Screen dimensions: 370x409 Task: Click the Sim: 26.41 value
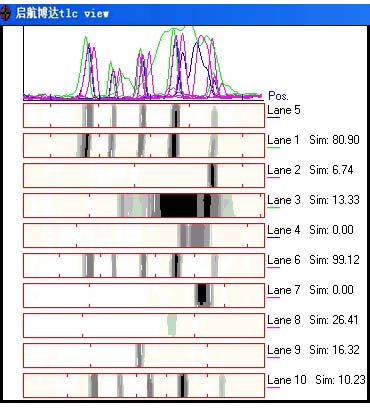(x=334, y=320)
